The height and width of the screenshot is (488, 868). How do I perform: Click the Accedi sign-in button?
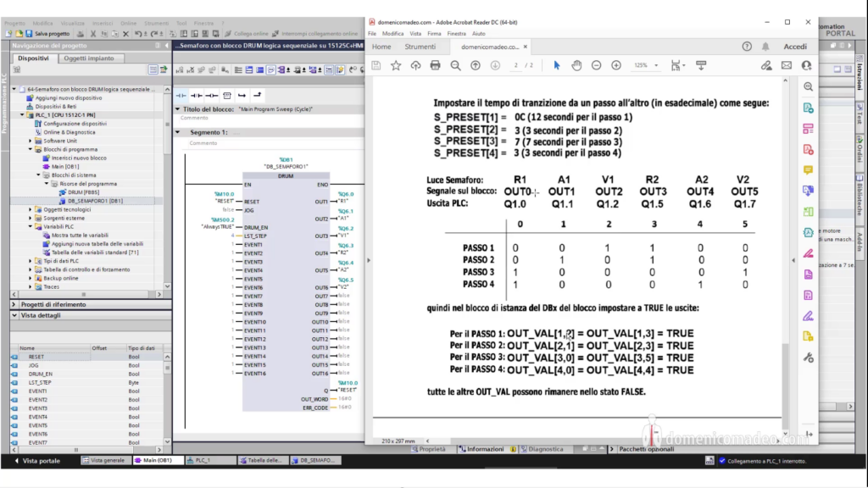click(795, 47)
